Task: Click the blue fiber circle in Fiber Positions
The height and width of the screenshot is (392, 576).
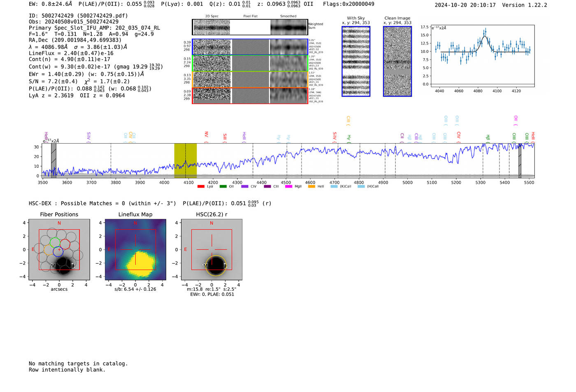Action: [58, 252]
